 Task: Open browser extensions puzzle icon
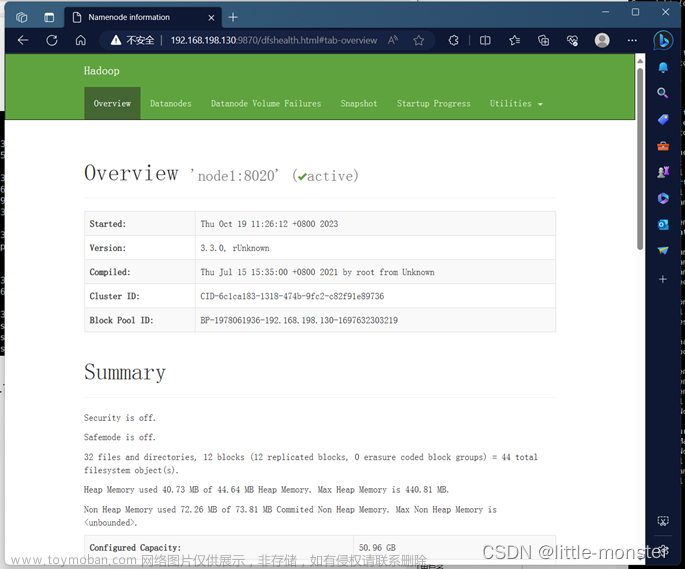tap(453, 40)
